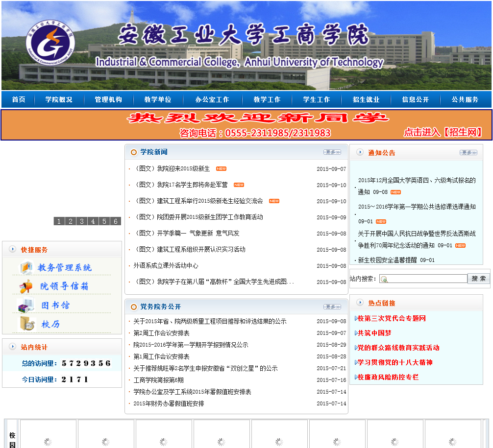Select slideshow page 1 button
The width and height of the screenshot is (493, 448).
[59, 221]
